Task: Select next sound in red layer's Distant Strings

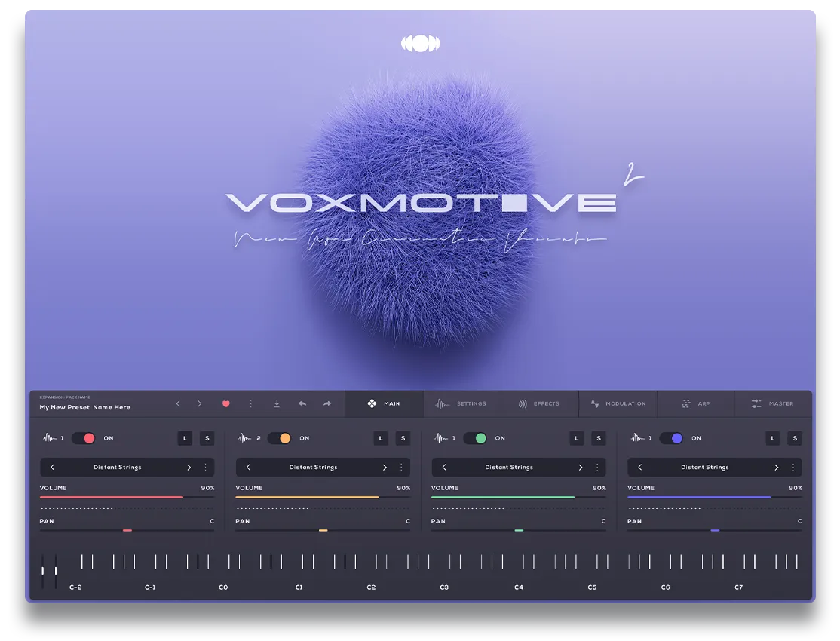Action: tap(189, 468)
